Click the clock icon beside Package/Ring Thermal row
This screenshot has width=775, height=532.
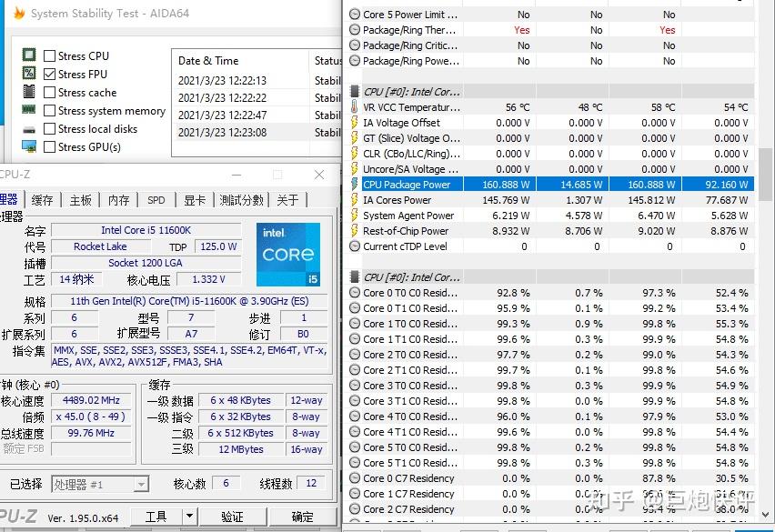coord(355,30)
